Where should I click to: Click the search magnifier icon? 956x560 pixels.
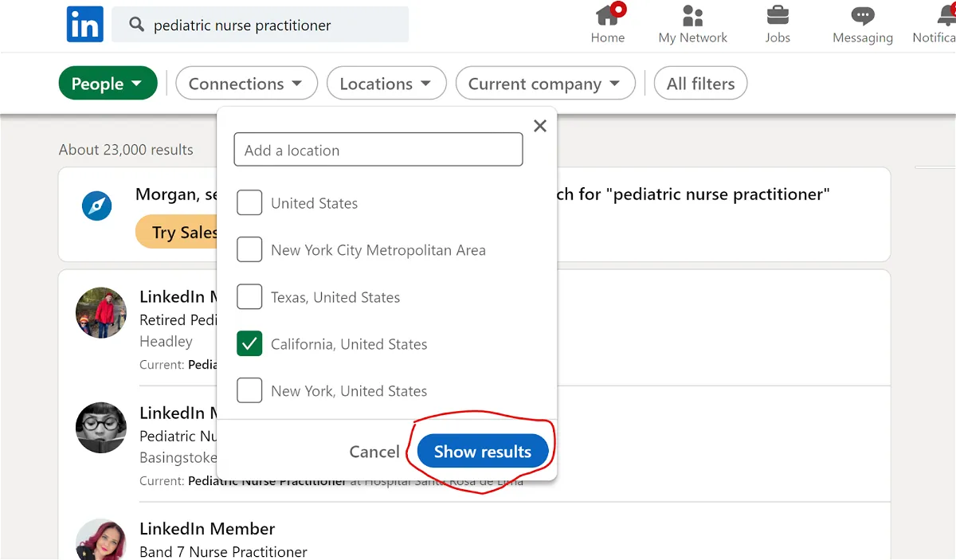click(136, 25)
